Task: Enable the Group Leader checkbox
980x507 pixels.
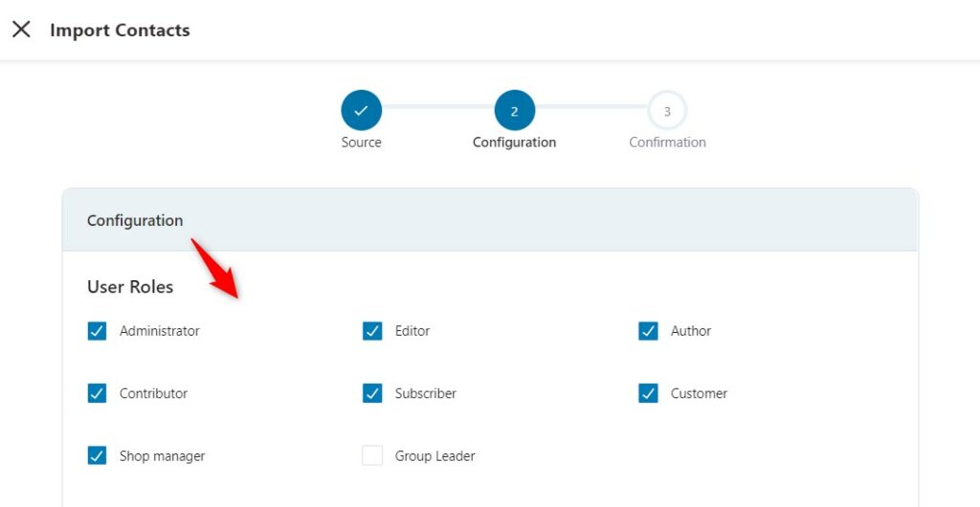Action: click(372, 455)
